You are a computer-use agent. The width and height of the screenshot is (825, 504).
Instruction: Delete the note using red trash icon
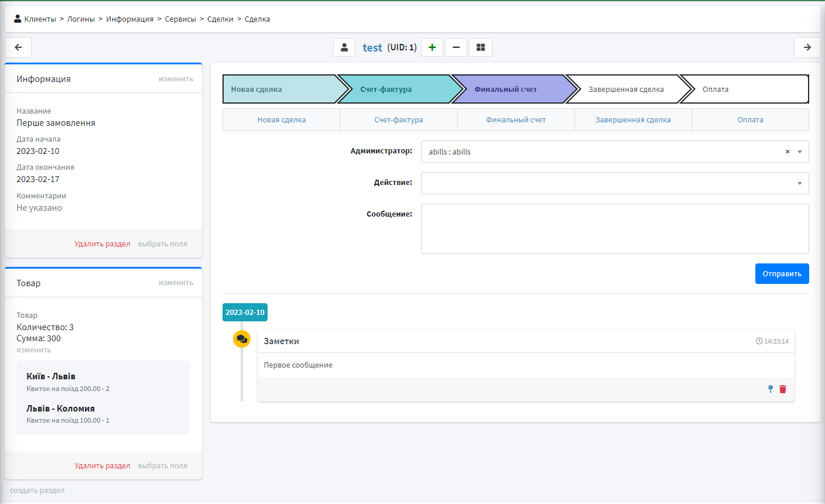[783, 389]
